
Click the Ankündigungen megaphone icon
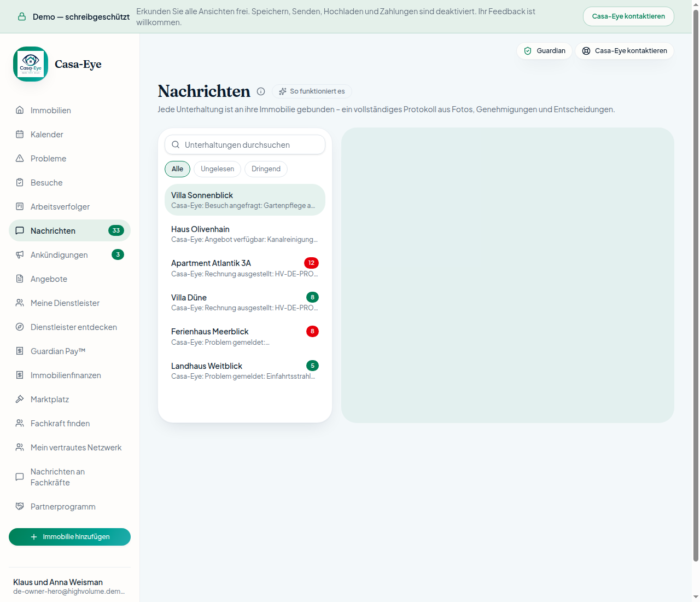(20, 254)
